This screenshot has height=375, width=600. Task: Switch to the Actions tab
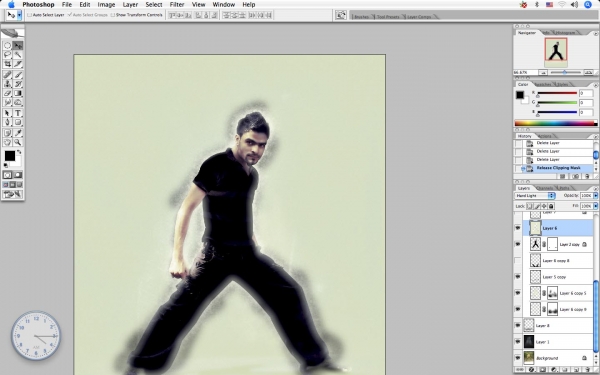pos(545,136)
